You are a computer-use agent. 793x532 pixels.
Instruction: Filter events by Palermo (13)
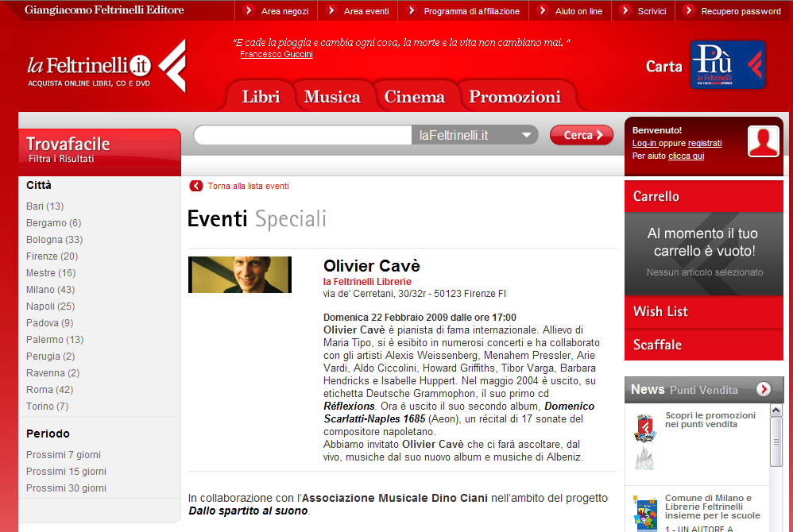(x=55, y=340)
